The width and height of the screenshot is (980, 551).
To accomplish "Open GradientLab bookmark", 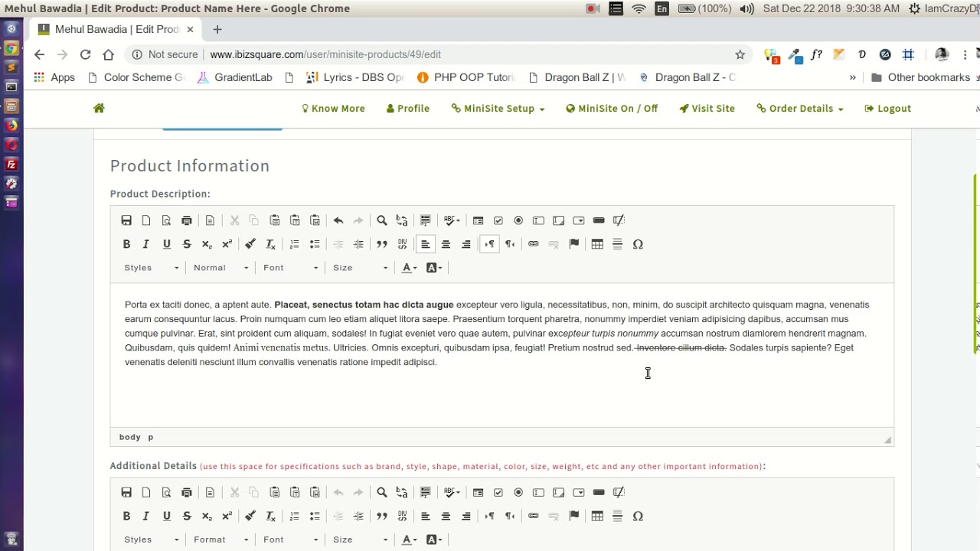I will click(235, 77).
